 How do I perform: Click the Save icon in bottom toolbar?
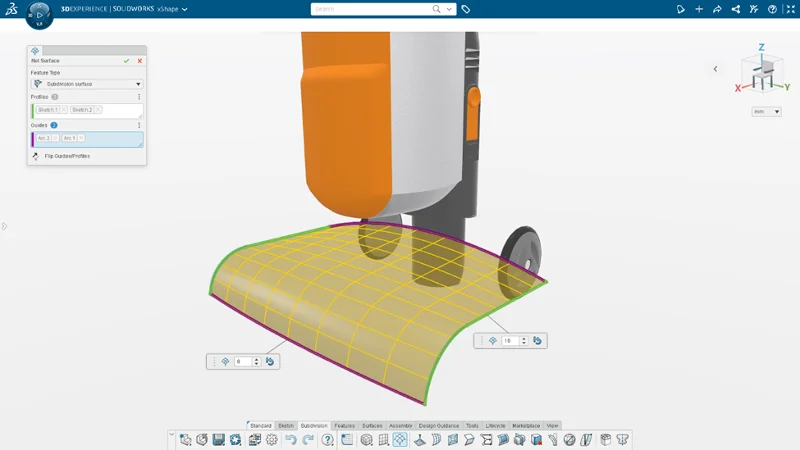click(x=218, y=439)
